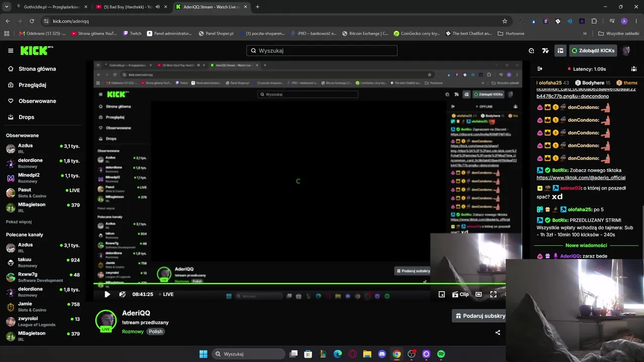Open the user profile avatar menu
The width and height of the screenshot is (644, 362).
point(626,51)
